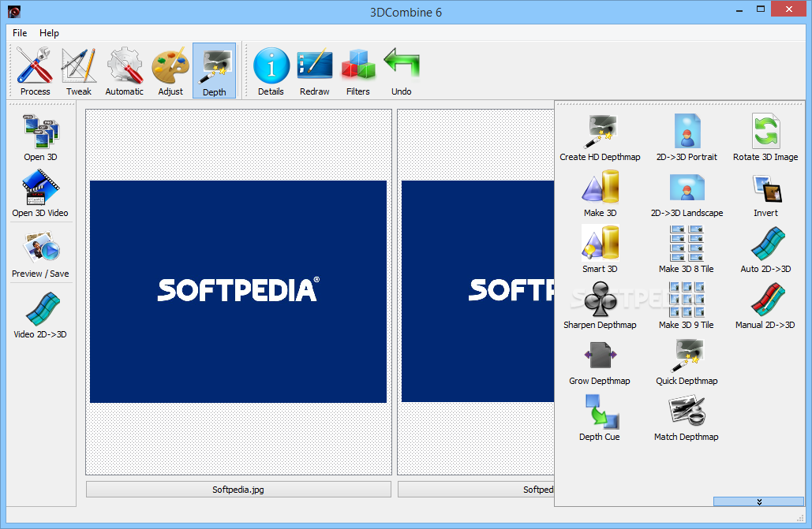
Task: Apply Sharpen Depthmap
Action: tap(601, 306)
